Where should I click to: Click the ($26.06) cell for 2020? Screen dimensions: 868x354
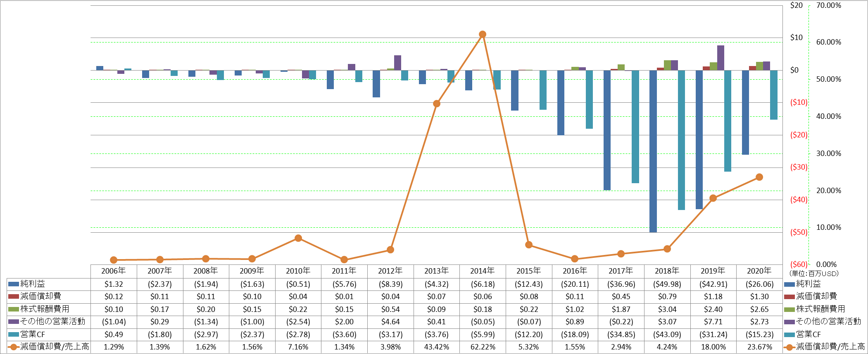pyautogui.click(x=759, y=284)
